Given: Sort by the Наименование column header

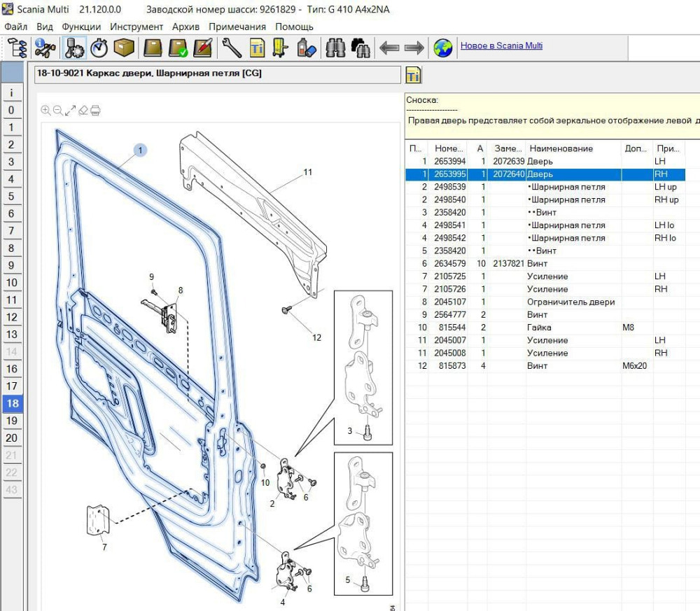Looking at the screenshot, I should [x=561, y=148].
